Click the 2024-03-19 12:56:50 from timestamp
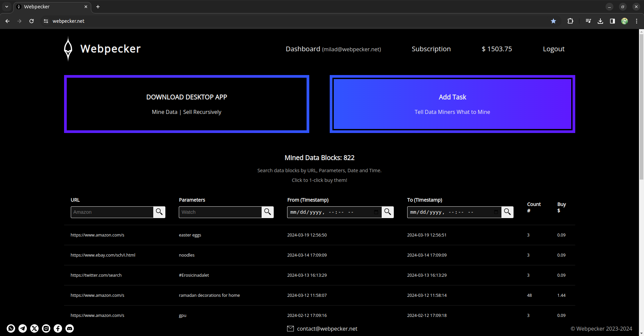The image size is (644, 336). point(307,235)
